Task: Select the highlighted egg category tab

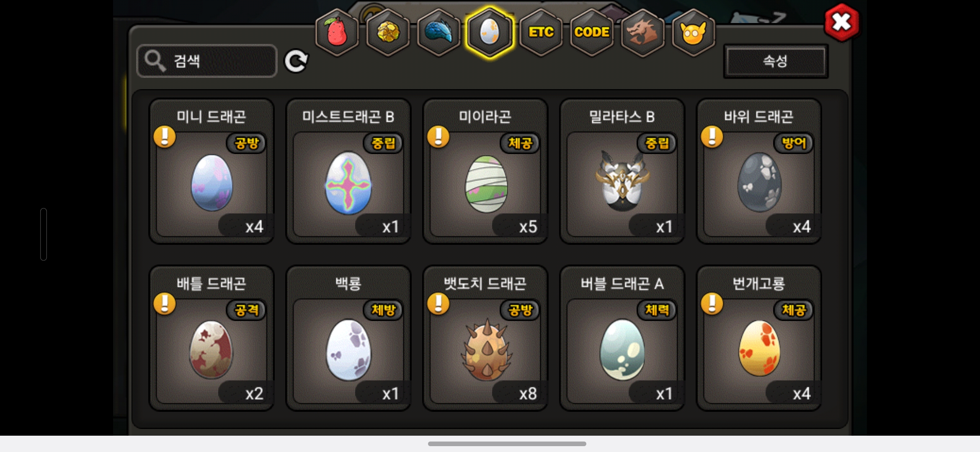Action: tap(490, 33)
